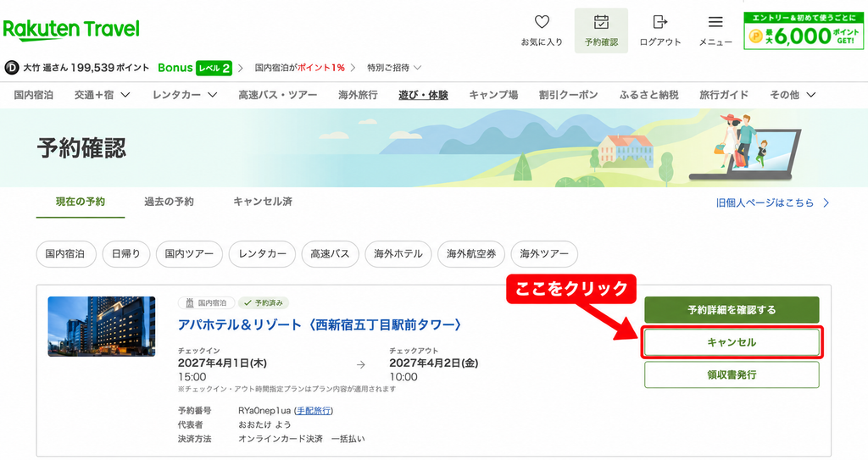Image resolution: width=868 pixels, height=460 pixels.
Task: Click the 6,000 points campaign banner
Action: (804, 31)
